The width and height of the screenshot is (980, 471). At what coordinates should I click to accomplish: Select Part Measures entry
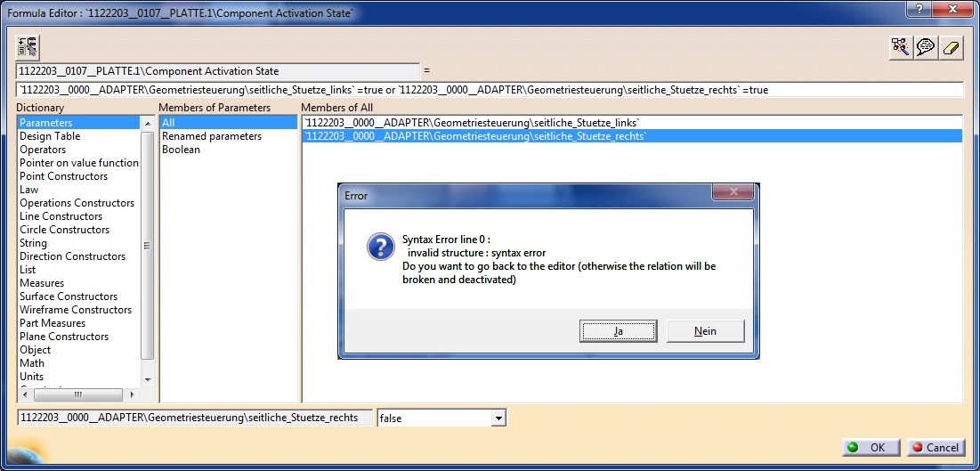(x=53, y=323)
